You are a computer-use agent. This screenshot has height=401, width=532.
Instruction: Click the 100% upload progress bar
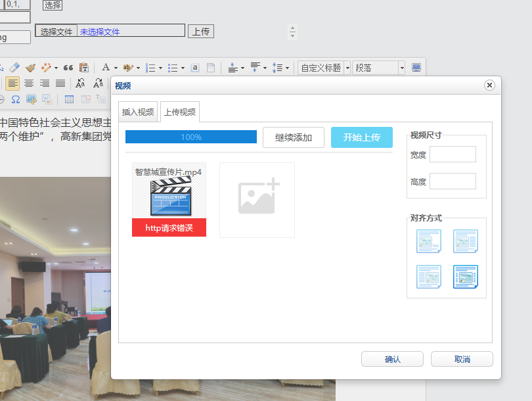[x=190, y=137]
